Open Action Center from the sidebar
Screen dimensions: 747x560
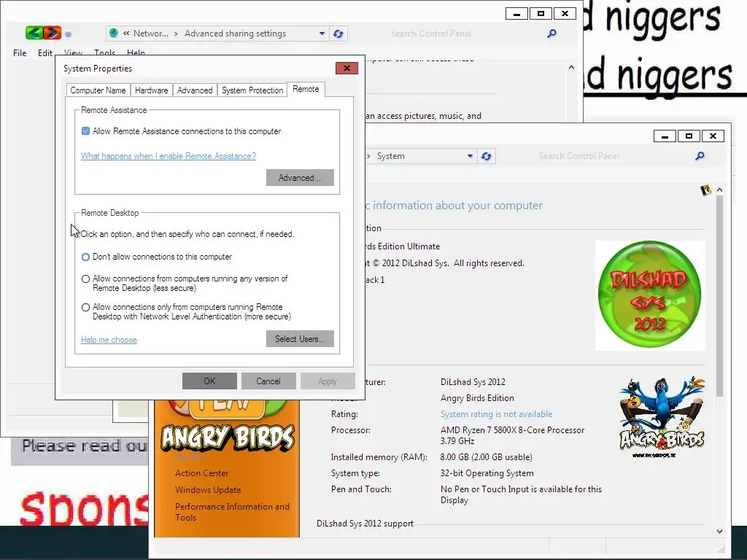click(202, 472)
